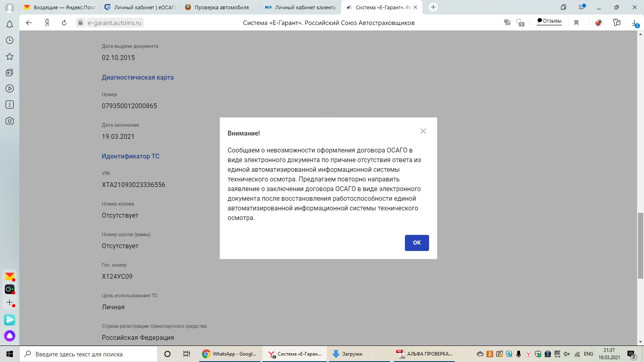Confirm the warning dialog with OK
Image resolution: width=644 pixels, height=362 pixels.
coord(417,243)
